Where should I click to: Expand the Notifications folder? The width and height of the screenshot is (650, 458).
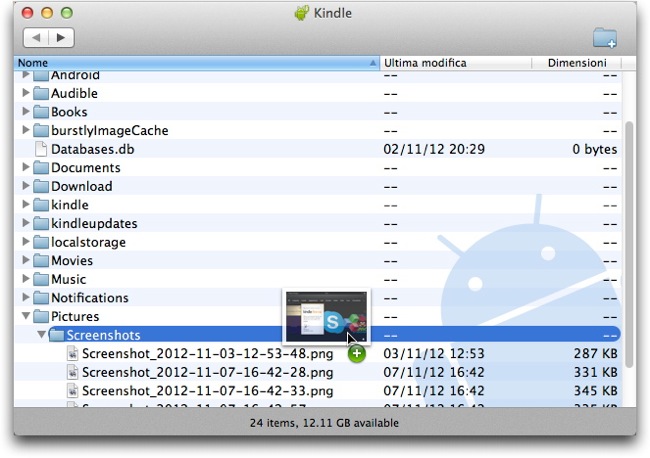[x=26, y=298]
